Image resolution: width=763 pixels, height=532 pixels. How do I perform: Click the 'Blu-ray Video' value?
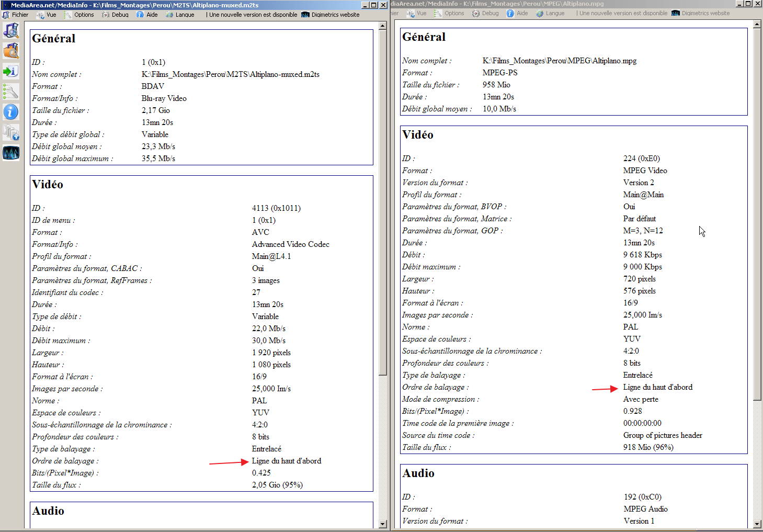point(164,98)
